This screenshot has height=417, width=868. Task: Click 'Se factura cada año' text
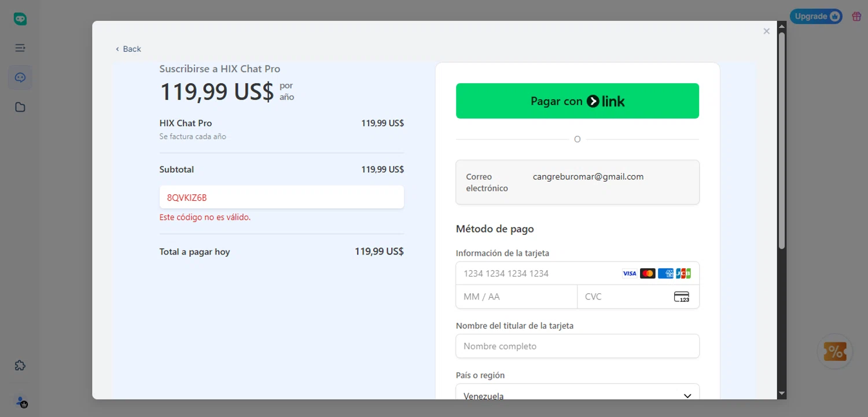193,137
